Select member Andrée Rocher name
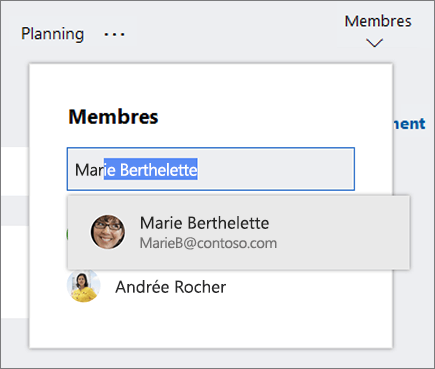The height and width of the screenshot is (369, 435). (171, 287)
